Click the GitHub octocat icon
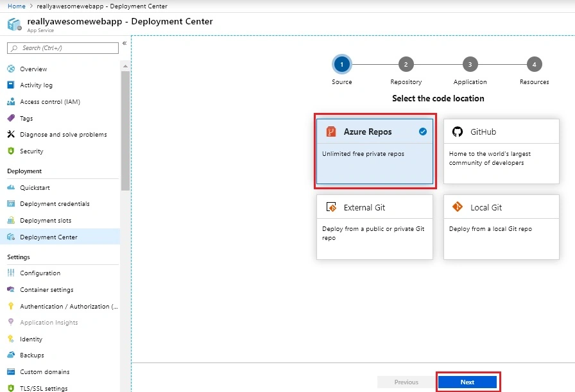Viewport: 575px width, 392px height. tap(458, 132)
